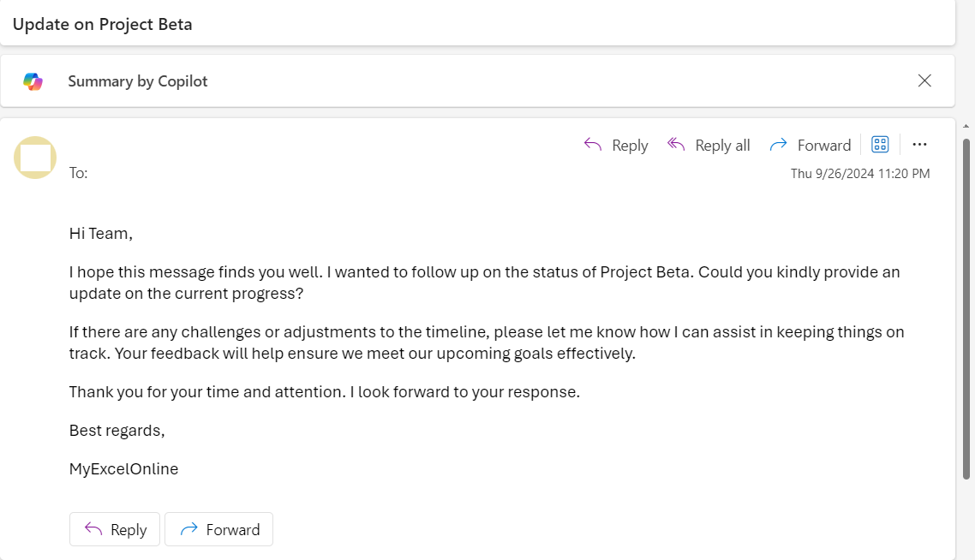Click the Reply arrow icon in bottom button
Image resolution: width=975 pixels, height=560 pixels.
pyautogui.click(x=93, y=529)
